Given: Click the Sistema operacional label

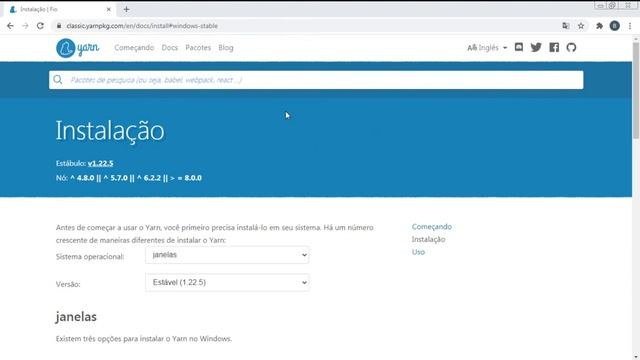Looking at the screenshot, I should [x=90, y=257].
